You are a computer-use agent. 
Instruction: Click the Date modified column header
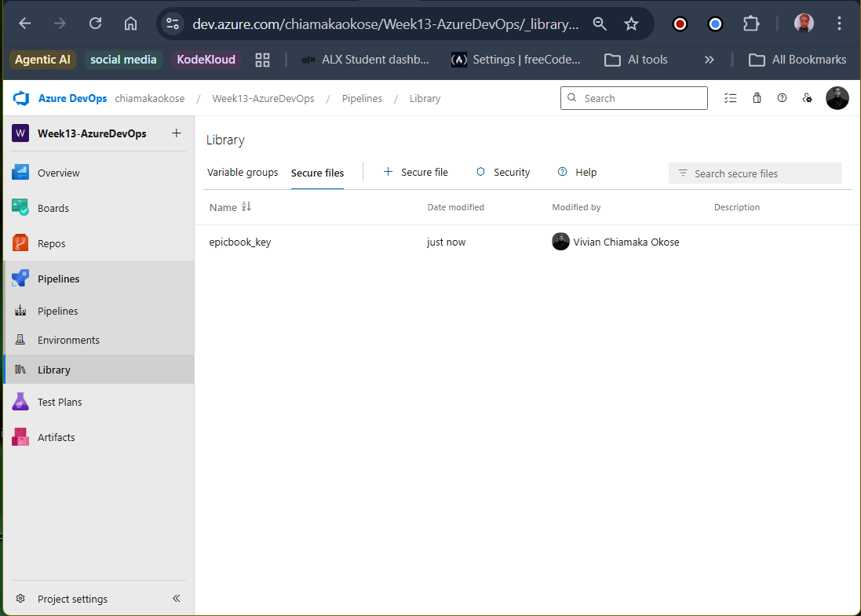click(x=456, y=207)
